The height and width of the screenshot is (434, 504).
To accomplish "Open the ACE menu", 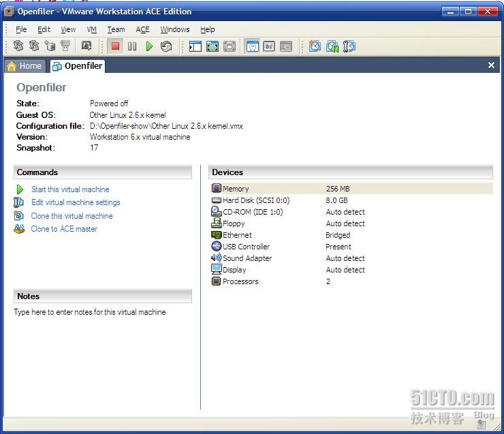I will click(x=143, y=29).
